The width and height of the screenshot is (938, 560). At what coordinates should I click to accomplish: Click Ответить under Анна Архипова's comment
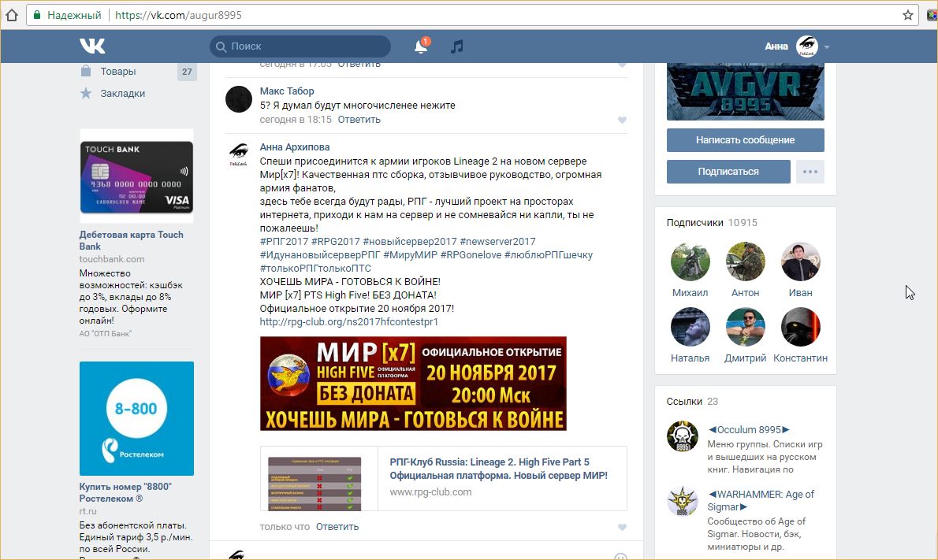[337, 527]
